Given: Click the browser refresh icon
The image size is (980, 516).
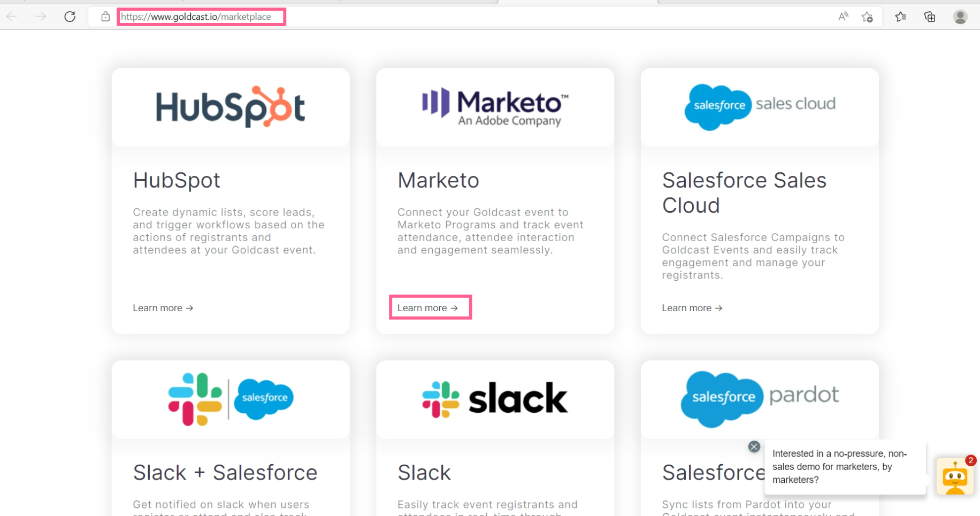Looking at the screenshot, I should (x=70, y=17).
